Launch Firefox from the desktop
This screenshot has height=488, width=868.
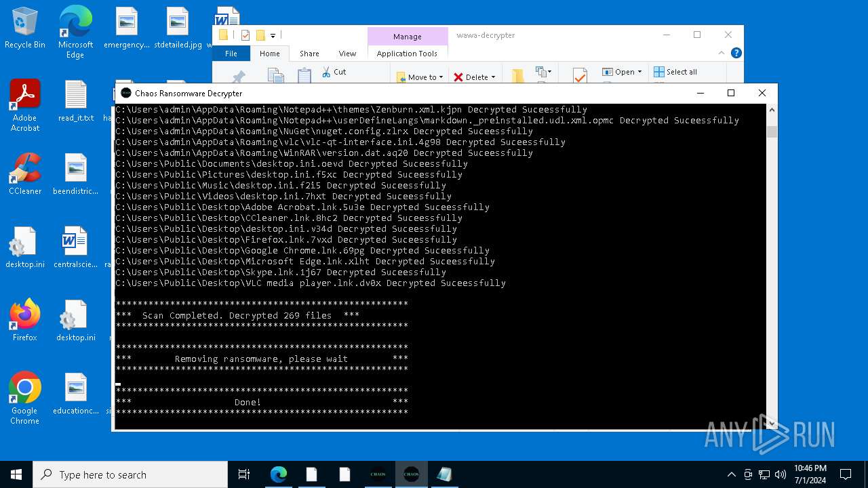(25, 320)
